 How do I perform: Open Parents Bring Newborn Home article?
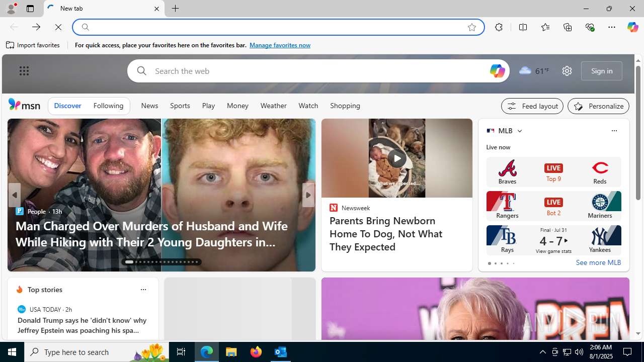(x=386, y=234)
